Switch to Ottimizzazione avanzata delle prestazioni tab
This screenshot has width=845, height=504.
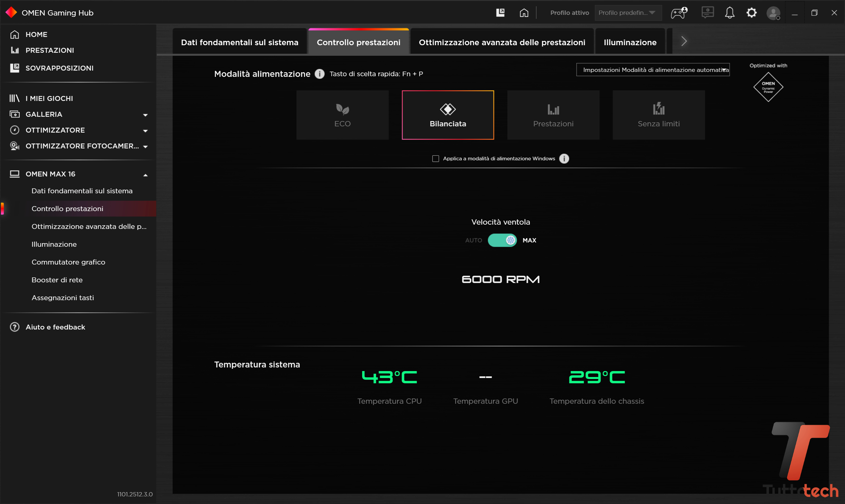502,42
